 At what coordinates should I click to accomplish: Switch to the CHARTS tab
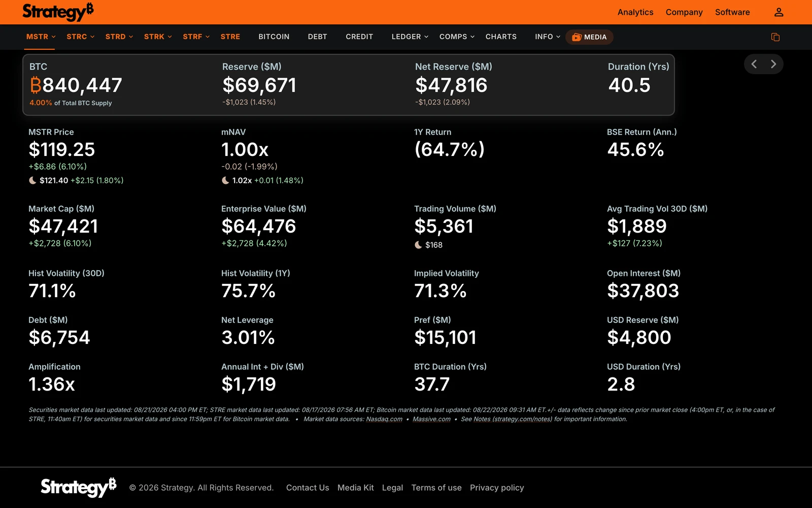pyautogui.click(x=501, y=37)
